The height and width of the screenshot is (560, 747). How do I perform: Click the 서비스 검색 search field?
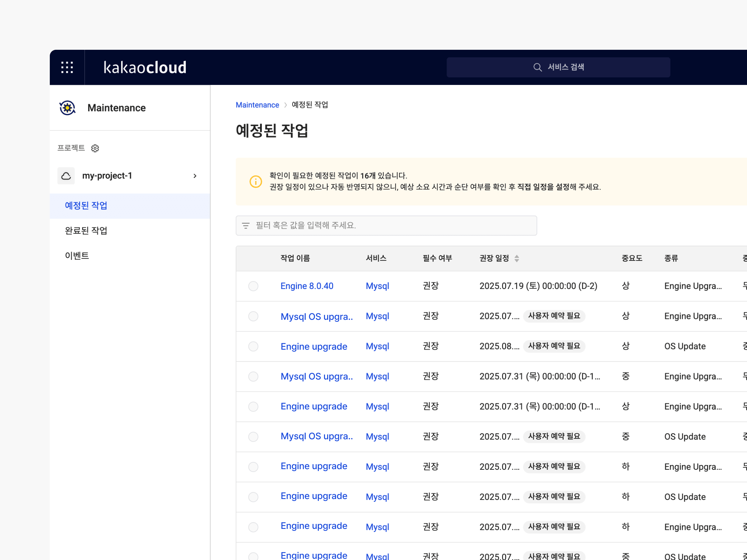(558, 67)
